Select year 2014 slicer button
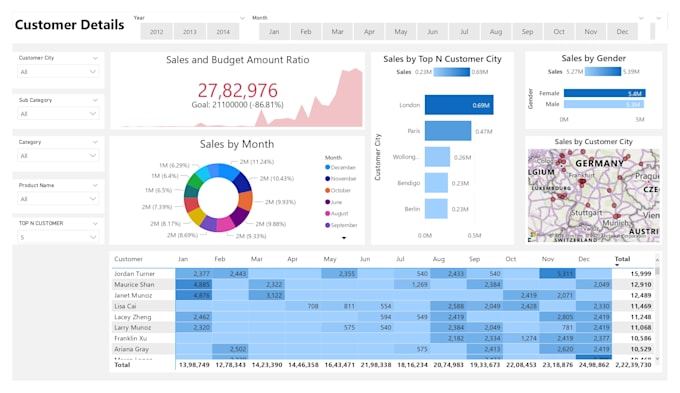Screen dimensions: 680x393 click(223, 32)
